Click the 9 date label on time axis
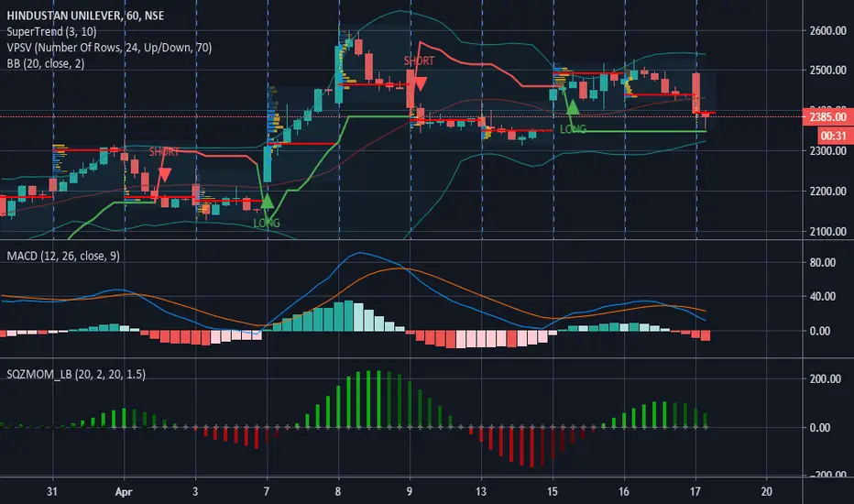854x504 pixels. click(409, 491)
